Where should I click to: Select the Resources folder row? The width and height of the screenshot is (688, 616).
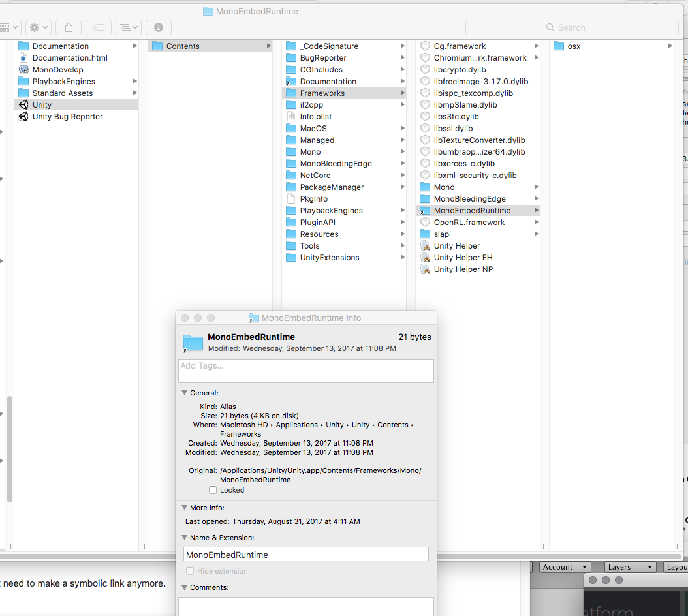click(x=343, y=234)
